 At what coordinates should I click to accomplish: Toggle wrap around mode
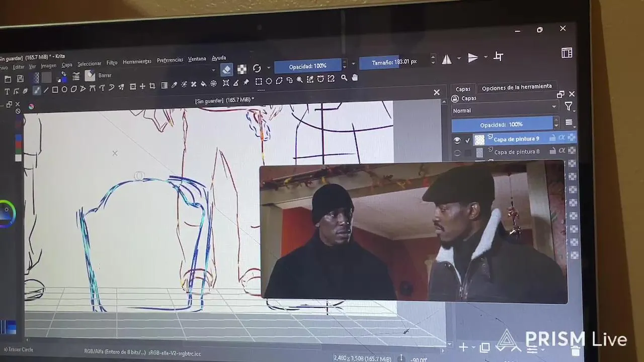499,56
